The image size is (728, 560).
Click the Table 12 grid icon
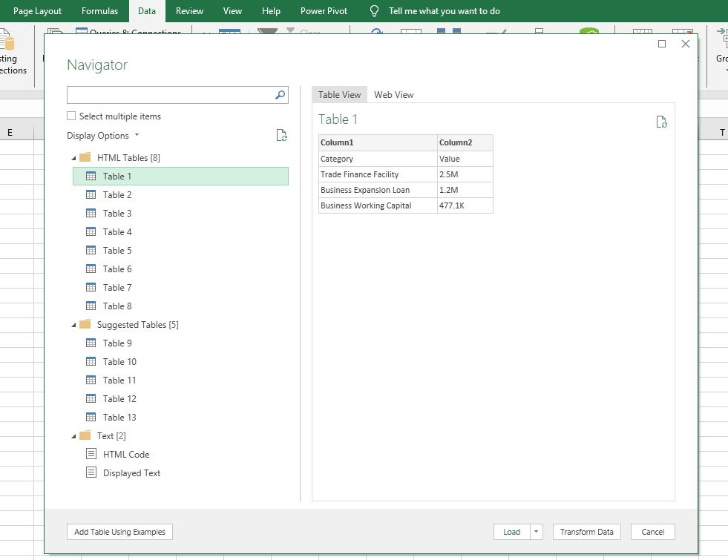pyautogui.click(x=91, y=398)
